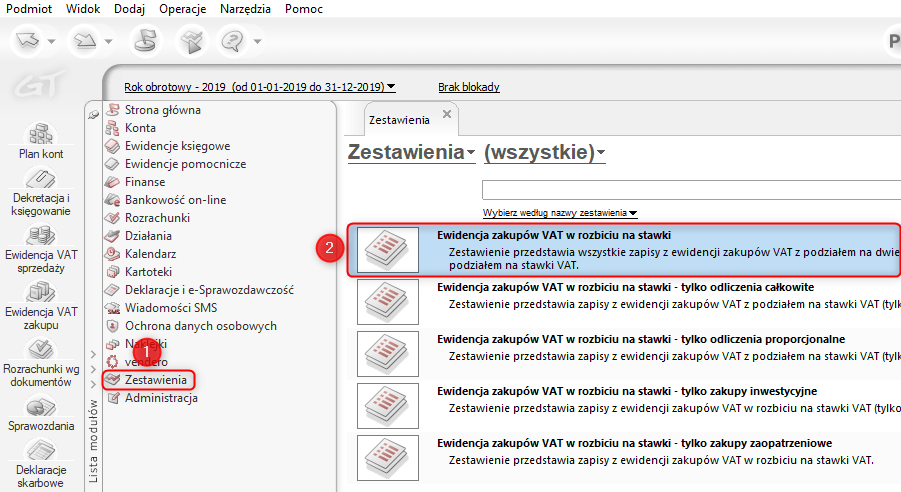Click report icon for zakupy inwestycyjne
This screenshot has height=492, width=901.
(x=388, y=406)
